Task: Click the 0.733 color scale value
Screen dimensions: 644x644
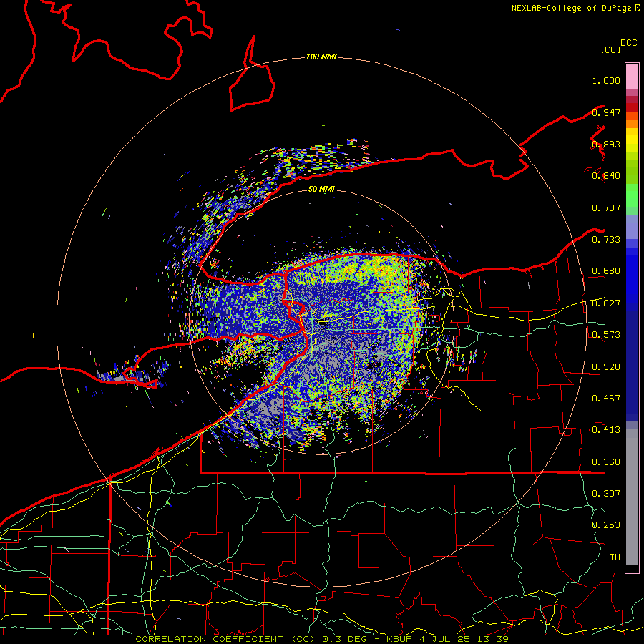Action: [606, 240]
